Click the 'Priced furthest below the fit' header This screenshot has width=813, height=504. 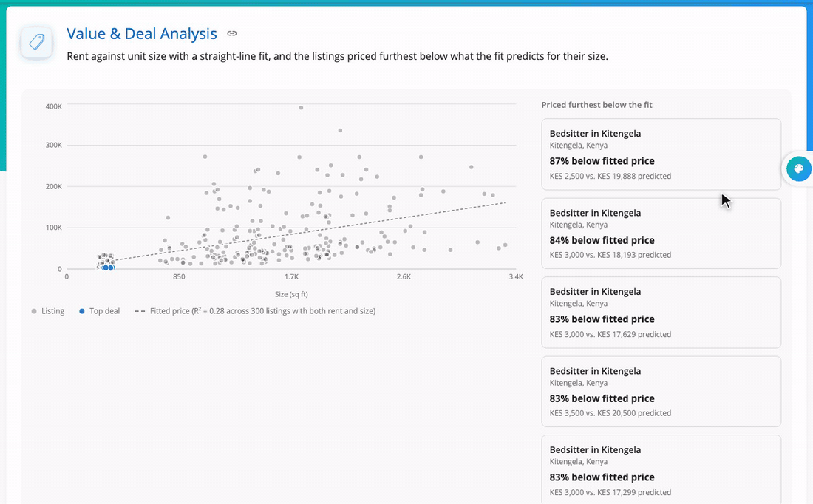tap(596, 105)
